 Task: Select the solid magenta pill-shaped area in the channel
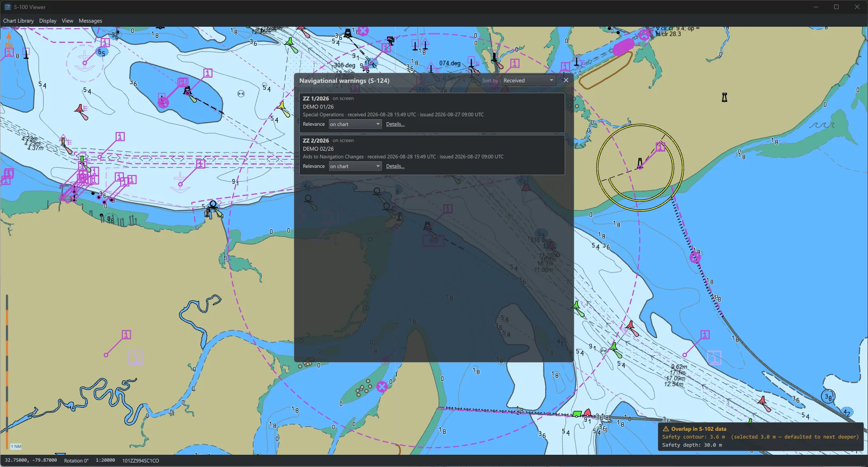pyautogui.click(x=624, y=47)
